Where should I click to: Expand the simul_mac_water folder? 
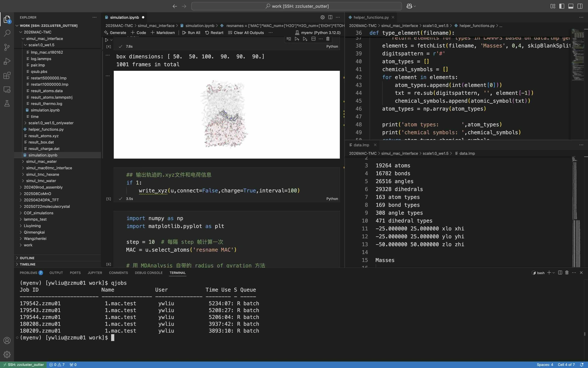23,162
